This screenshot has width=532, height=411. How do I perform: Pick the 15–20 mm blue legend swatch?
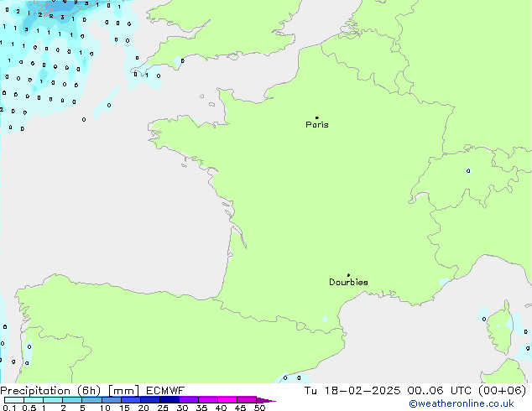click(x=131, y=400)
